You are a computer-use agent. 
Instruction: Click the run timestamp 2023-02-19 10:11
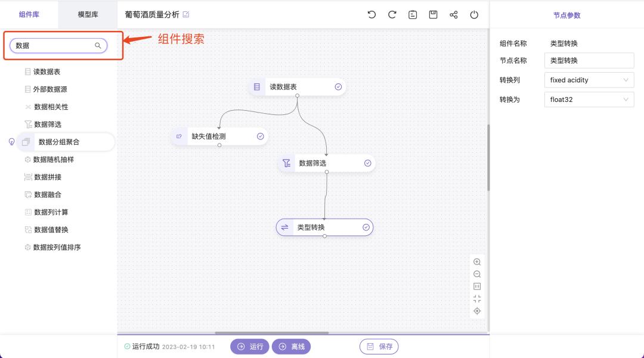pos(188,347)
